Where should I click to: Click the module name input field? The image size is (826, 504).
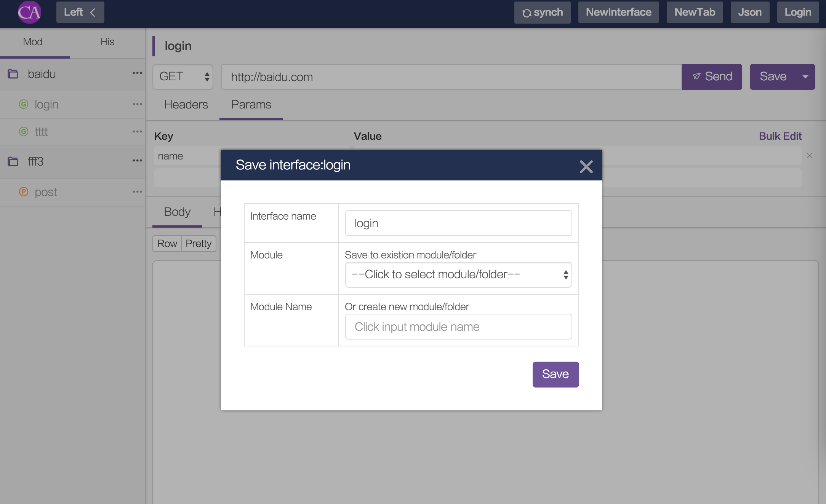458,327
